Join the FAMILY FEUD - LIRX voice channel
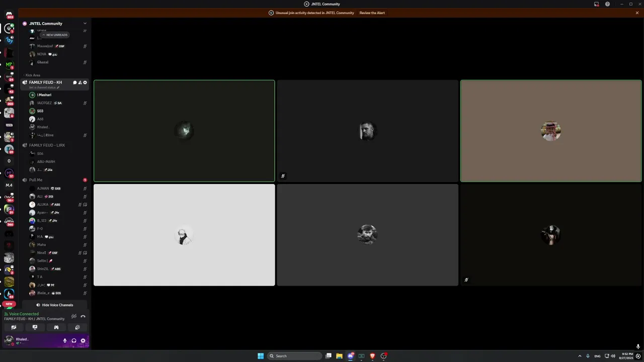Image resolution: width=644 pixels, height=362 pixels. coord(47,145)
